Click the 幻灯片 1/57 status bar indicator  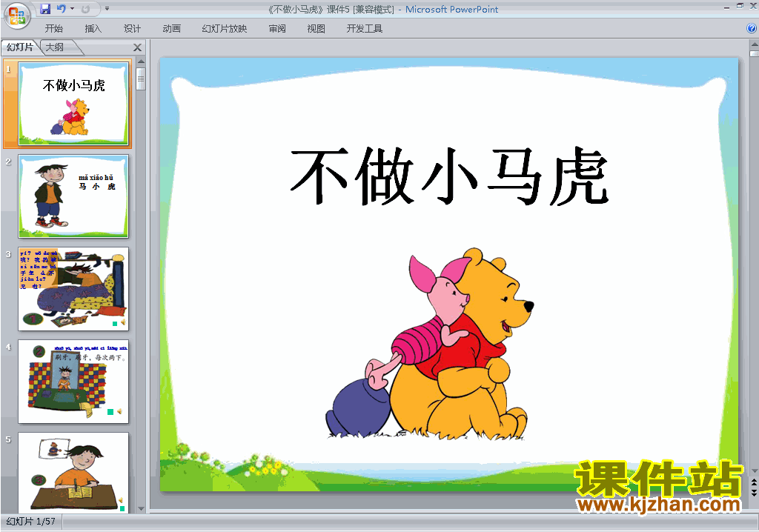coord(31,522)
